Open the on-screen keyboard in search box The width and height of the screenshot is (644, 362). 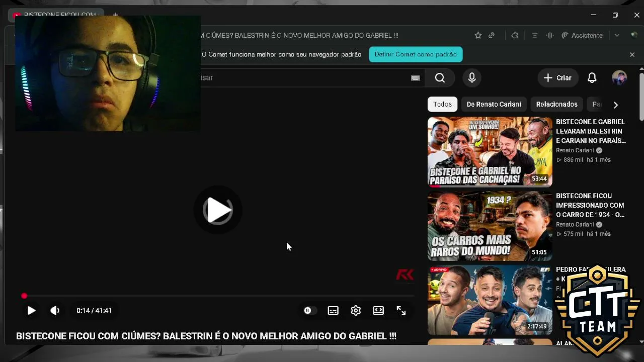(x=416, y=78)
